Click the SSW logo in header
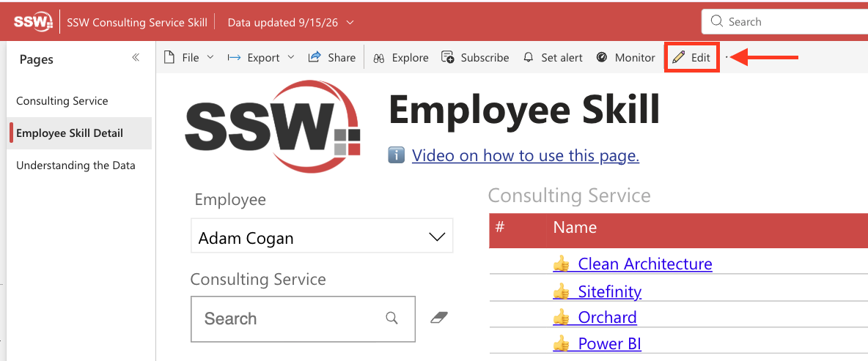868x361 pixels. tap(33, 22)
